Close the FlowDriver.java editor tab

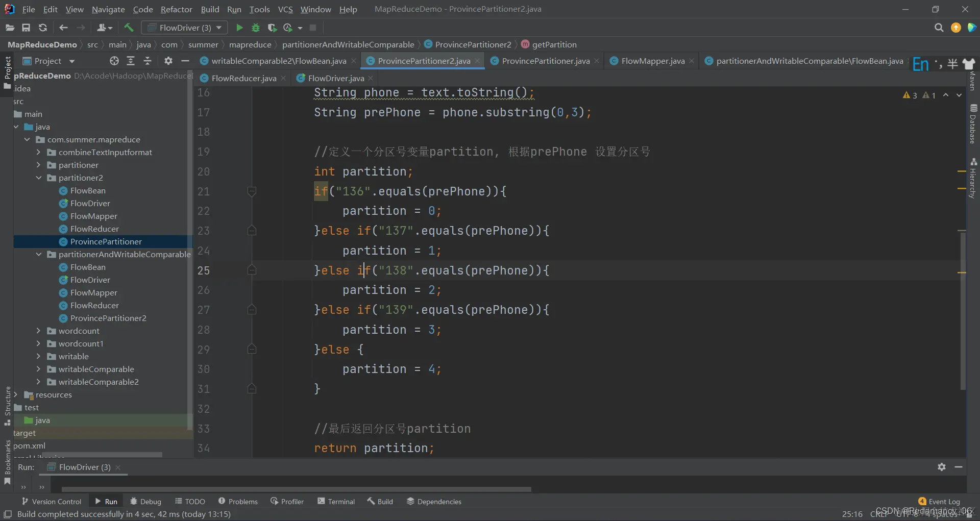click(371, 78)
